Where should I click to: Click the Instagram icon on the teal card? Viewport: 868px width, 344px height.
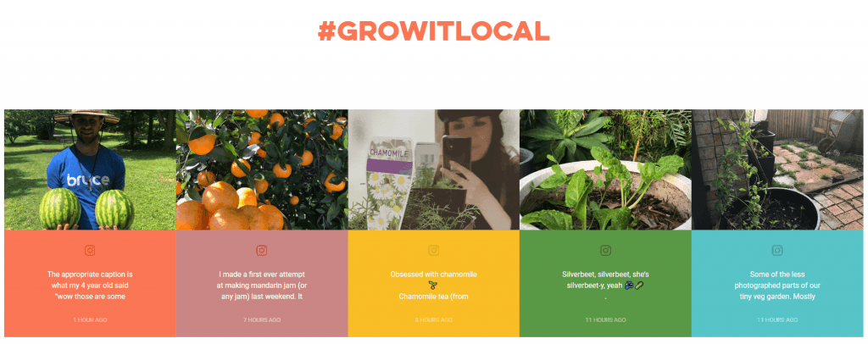(x=777, y=251)
